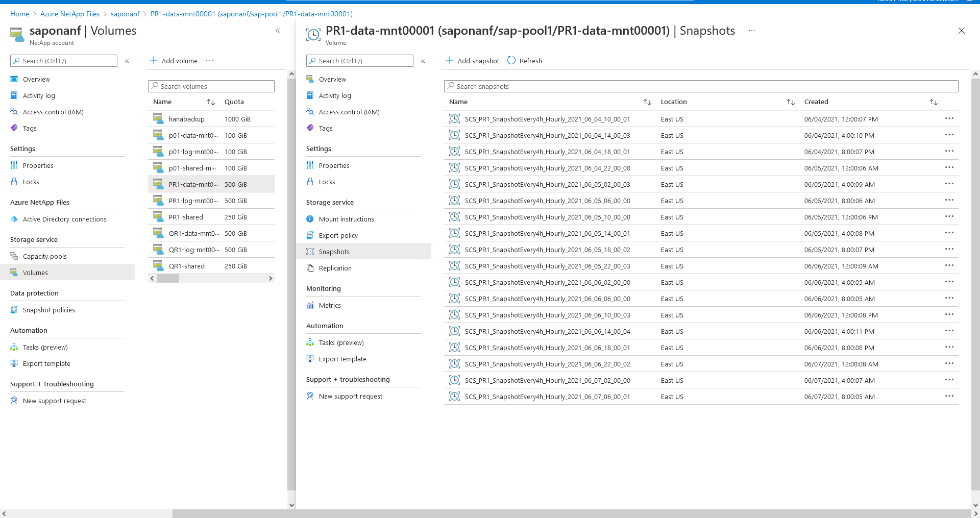Focus the Search snapshots field
This screenshot has width=980, height=518.
click(701, 86)
